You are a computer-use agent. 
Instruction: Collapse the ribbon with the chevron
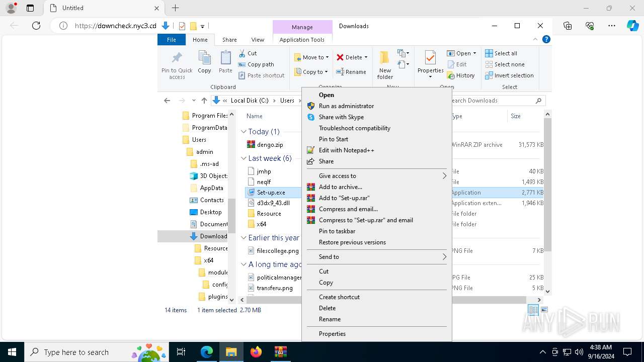(x=535, y=39)
